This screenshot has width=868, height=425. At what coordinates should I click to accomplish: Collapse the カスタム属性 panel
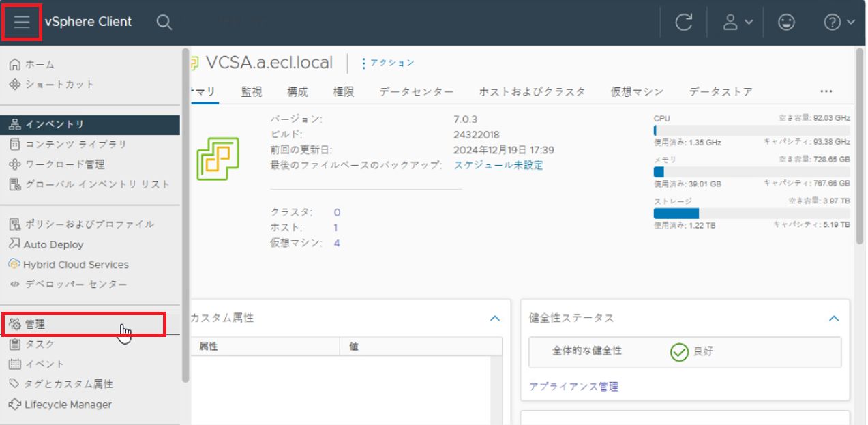click(495, 318)
